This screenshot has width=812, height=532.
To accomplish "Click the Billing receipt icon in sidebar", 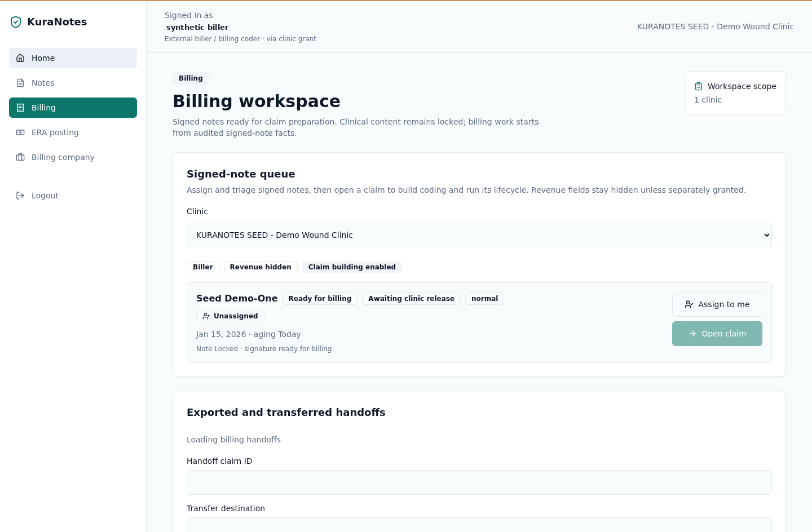I will point(20,108).
